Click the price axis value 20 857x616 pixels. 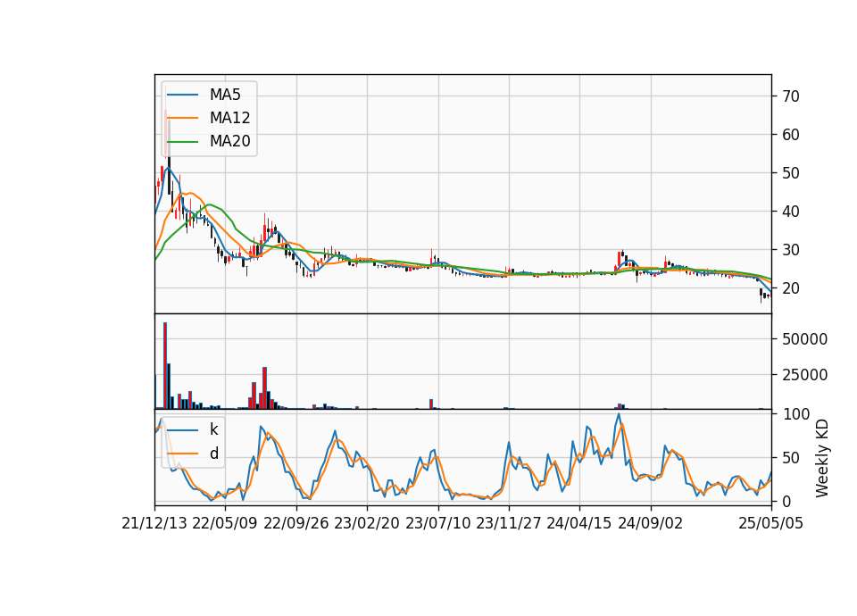[x=790, y=288]
